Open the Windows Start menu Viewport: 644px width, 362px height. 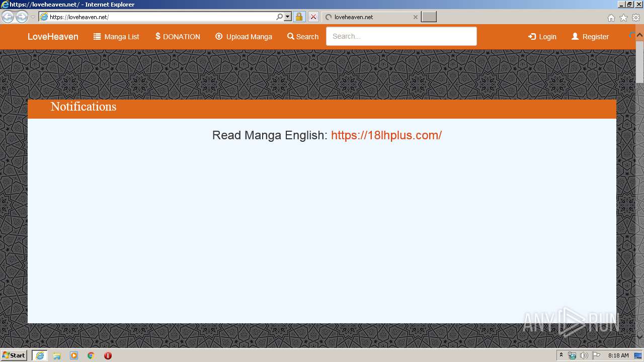tap(14, 355)
